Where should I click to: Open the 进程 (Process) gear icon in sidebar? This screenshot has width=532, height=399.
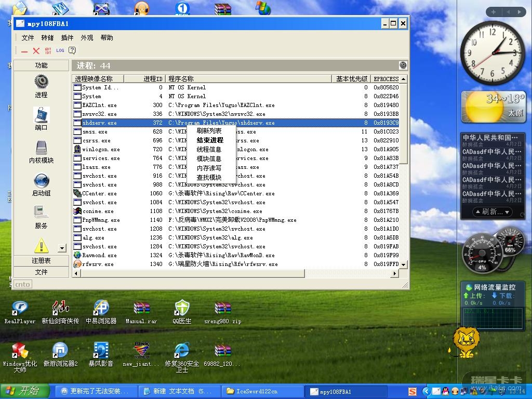coord(41,82)
